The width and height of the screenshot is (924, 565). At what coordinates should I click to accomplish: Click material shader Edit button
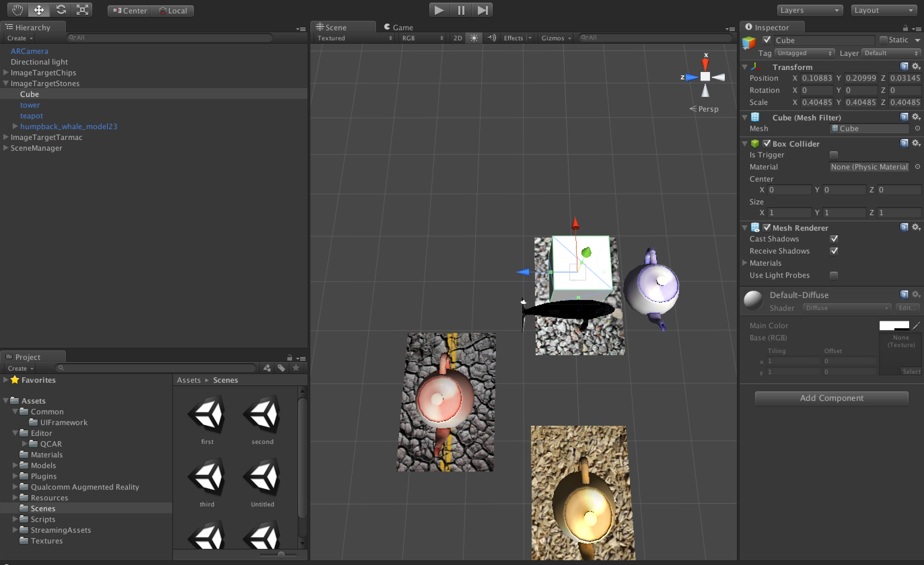click(908, 308)
